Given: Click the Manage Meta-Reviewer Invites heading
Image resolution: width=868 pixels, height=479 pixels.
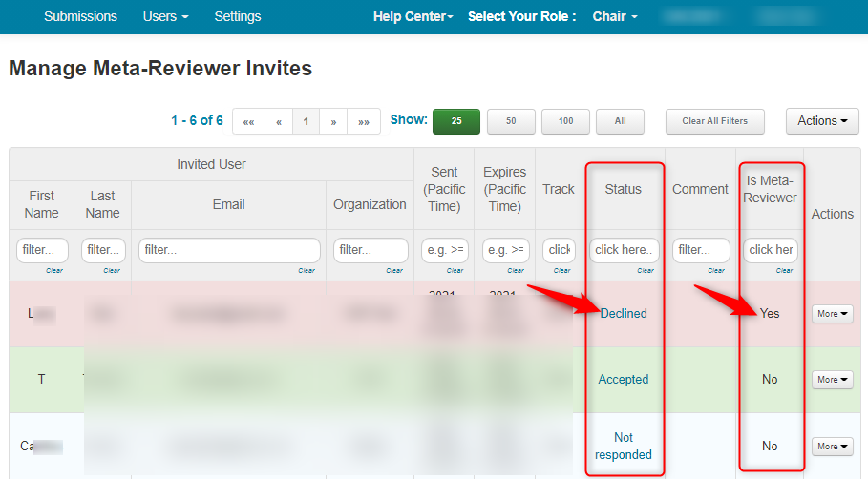Looking at the screenshot, I should pos(160,68).
